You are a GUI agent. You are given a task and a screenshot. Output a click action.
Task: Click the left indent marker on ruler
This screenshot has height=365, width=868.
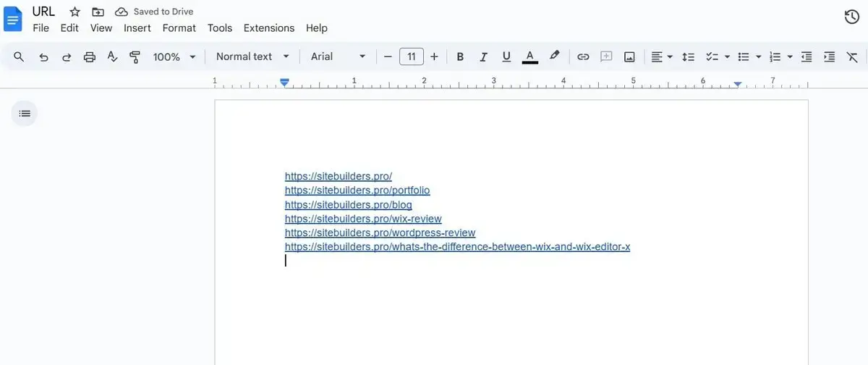[285, 83]
